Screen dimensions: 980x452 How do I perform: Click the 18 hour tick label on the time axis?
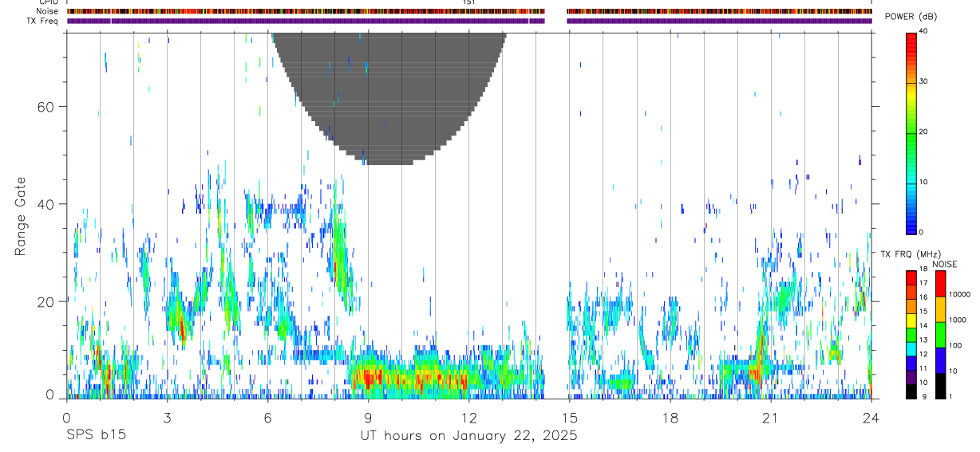(670, 417)
